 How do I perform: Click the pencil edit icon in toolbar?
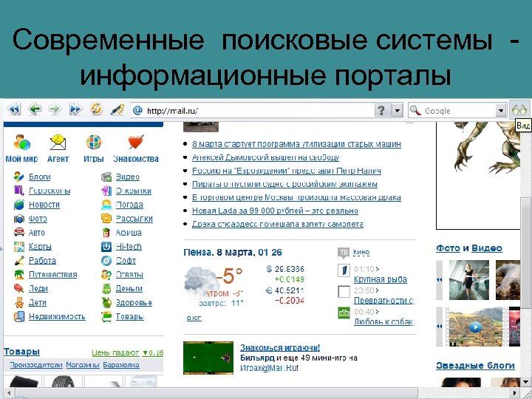pyautogui.click(x=117, y=109)
